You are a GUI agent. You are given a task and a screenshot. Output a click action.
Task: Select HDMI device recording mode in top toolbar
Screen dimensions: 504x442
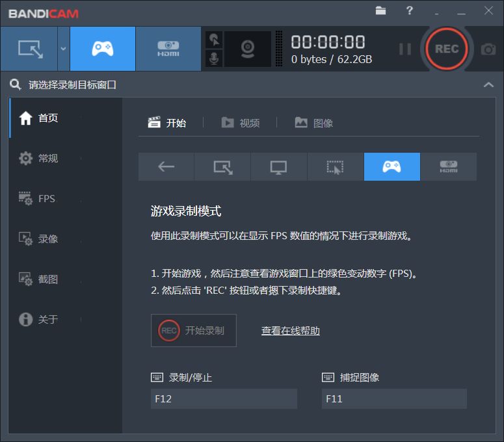pos(168,49)
